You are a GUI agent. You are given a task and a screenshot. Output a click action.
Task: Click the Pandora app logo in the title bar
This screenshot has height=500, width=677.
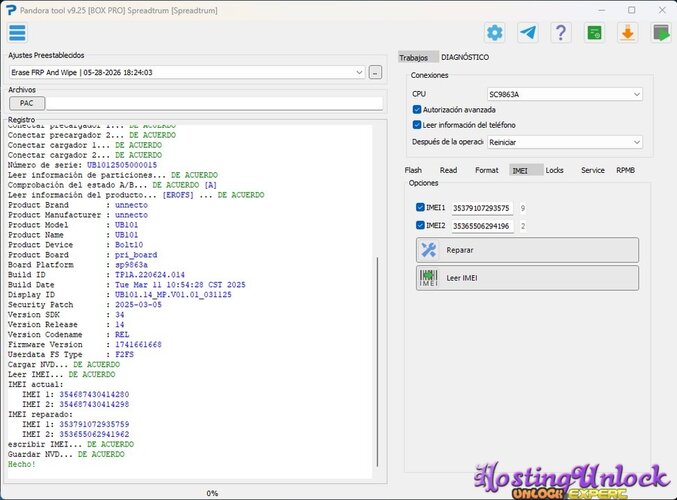(x=11, y=10)
